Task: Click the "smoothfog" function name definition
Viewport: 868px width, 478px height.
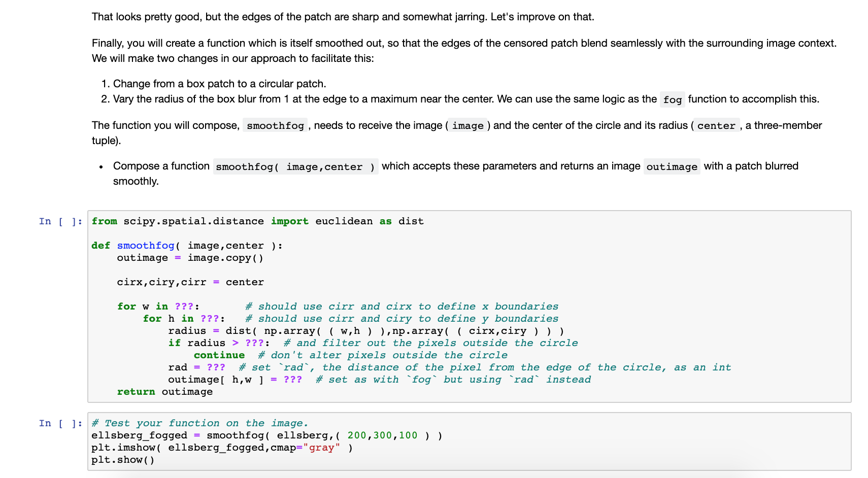Action: tap(146, 245)
